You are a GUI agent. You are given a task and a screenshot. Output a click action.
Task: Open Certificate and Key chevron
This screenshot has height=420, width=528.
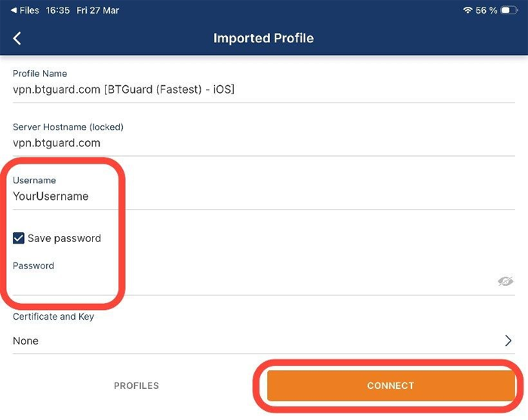[x=508, y=341]
